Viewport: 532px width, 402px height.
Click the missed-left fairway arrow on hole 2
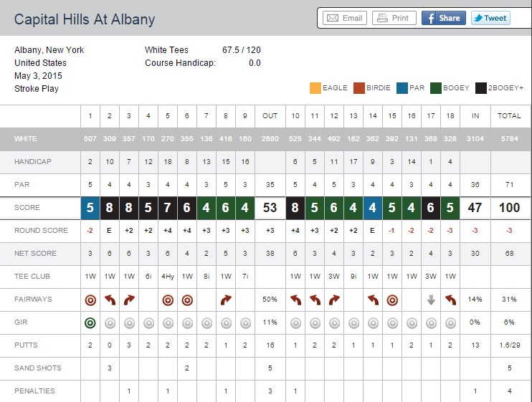(110, 300)
